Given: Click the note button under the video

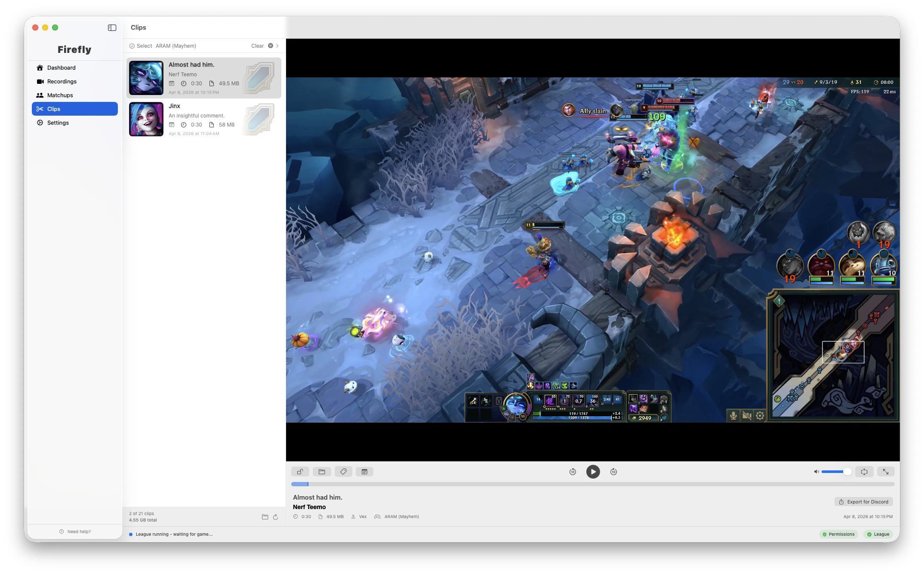Looking at the screenshot, I should pos(364,472).
